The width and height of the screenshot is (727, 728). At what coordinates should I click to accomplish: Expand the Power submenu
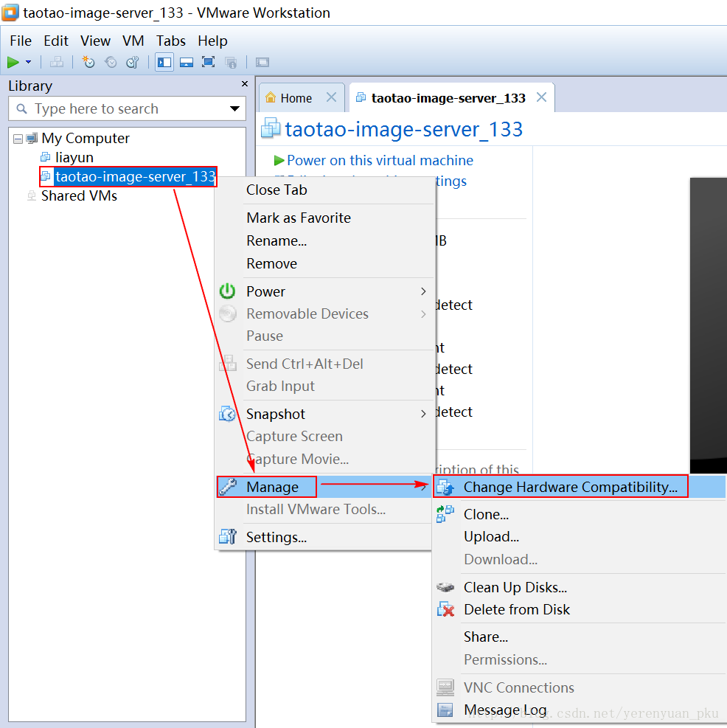click(x=325, y=291)
